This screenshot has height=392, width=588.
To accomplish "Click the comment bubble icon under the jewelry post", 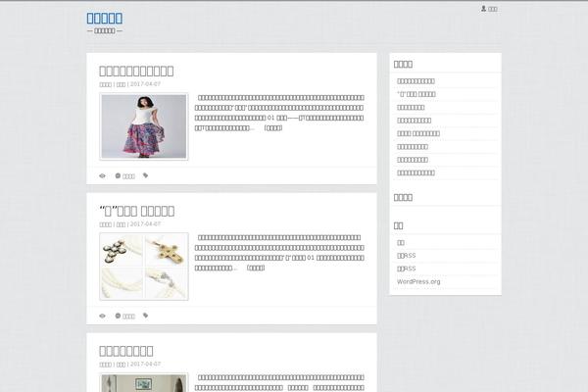I will click(x=118, y=316).
